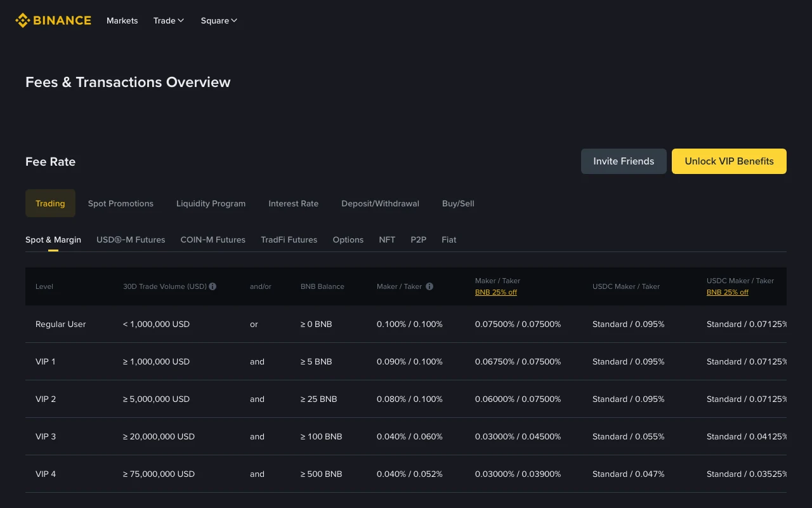Click the BNB Balance column header
The image size is (812, 508).
coord(322,286)
